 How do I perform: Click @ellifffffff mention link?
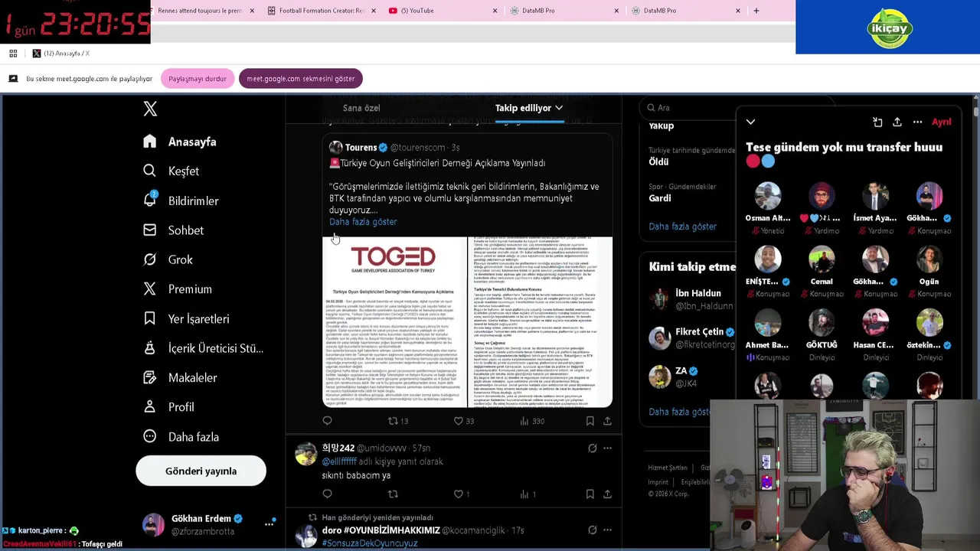[x=339, y=461]
